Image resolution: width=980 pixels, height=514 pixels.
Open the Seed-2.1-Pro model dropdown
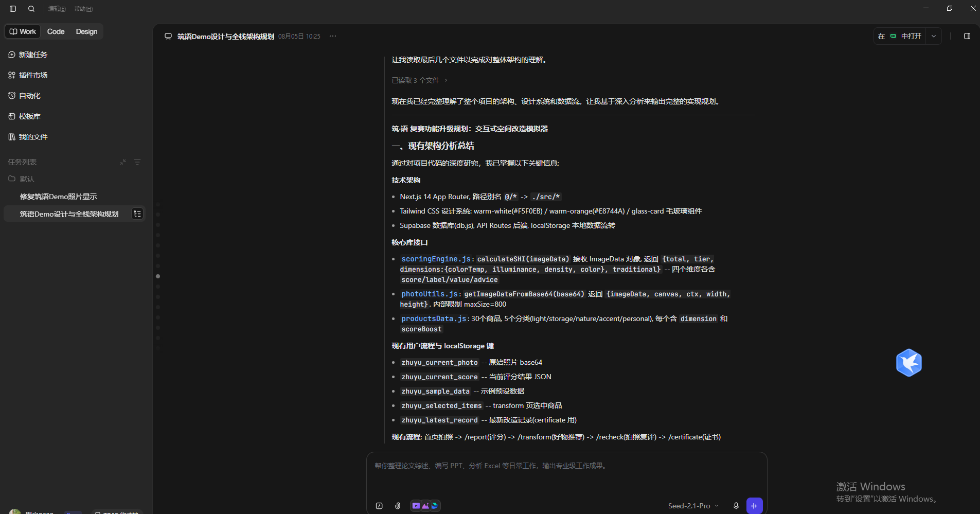pos(693,506)
